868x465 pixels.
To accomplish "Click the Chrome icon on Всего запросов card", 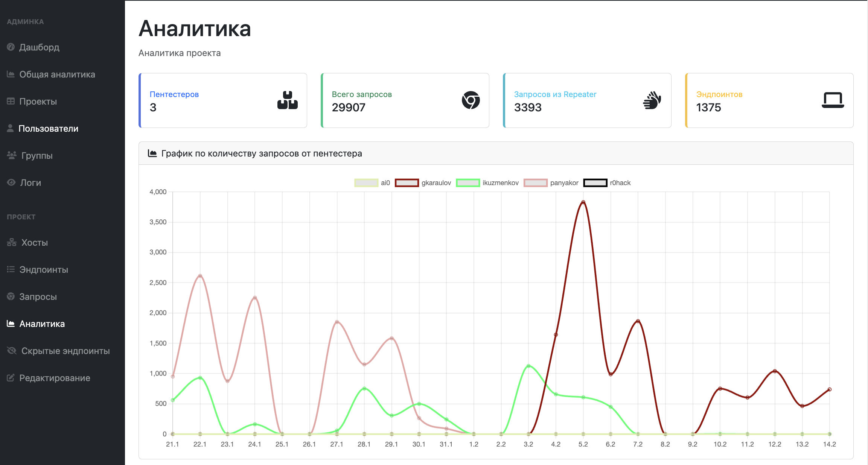I will click(x=471, y=100).
